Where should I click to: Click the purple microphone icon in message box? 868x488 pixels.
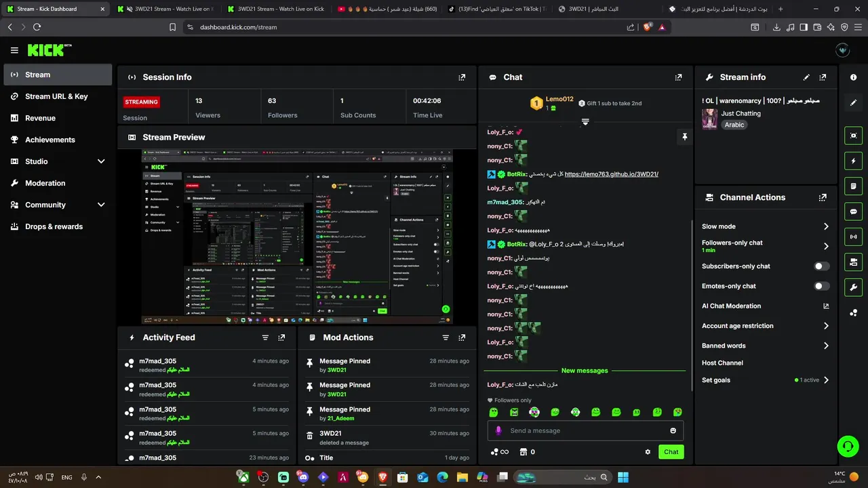click(x=498, y=430)
